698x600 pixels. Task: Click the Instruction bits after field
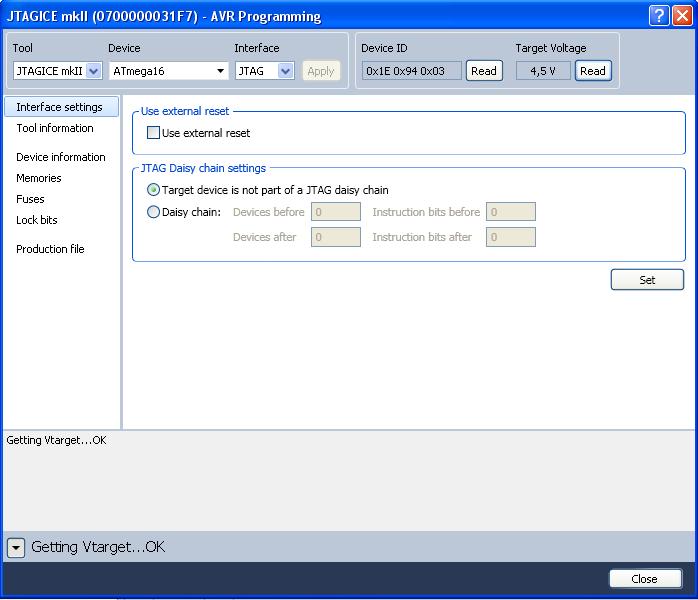[511, 237]
